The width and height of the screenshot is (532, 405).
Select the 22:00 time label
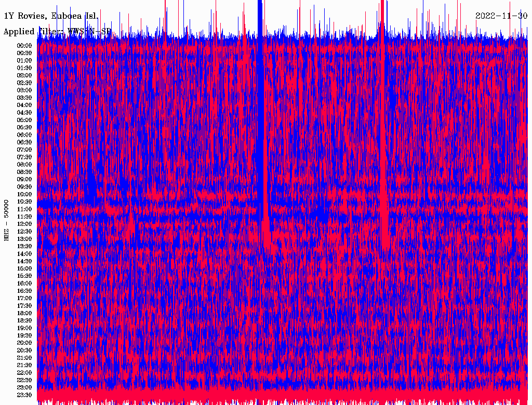point(24,373)
